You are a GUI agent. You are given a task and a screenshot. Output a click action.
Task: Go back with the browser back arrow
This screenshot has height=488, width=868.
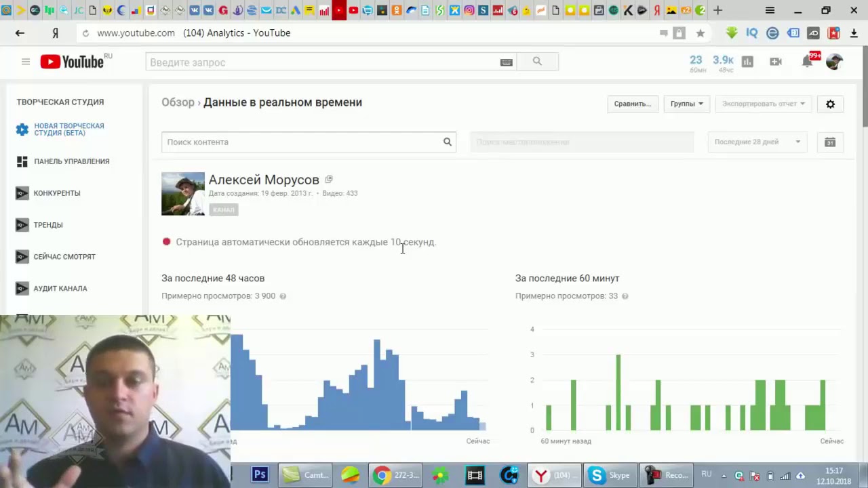pyautogui.click(x=20, y=33)
